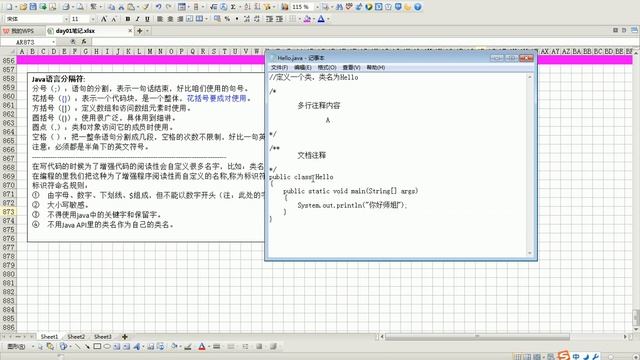Image resolution: width=640 pixels, height=360 pixels.
Task: Open a file with the folder icon
Action: (23, 7)
